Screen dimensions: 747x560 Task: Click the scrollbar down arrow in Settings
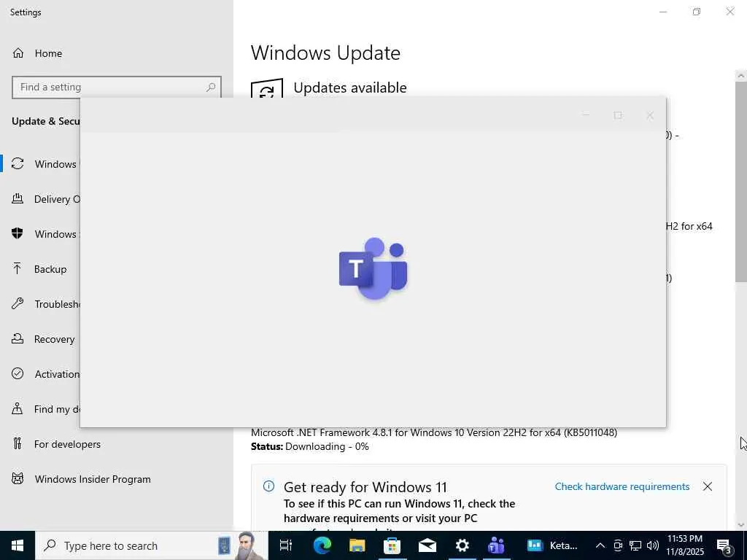[741, 525]
